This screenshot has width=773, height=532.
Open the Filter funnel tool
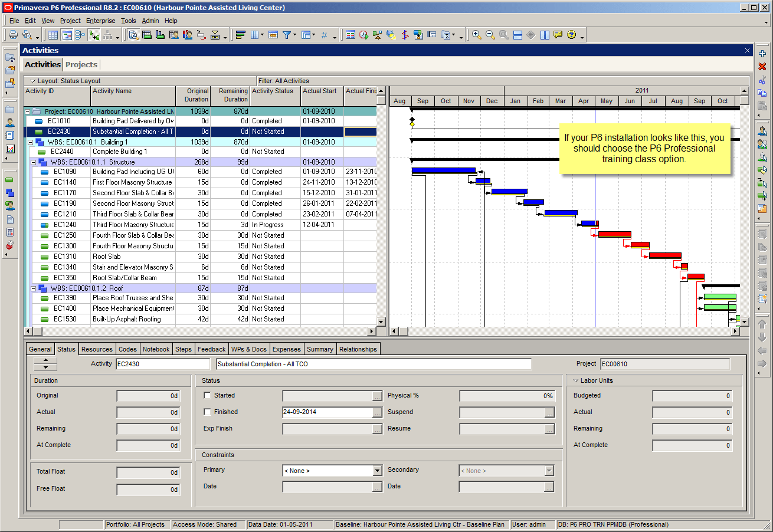click(287, 35)
